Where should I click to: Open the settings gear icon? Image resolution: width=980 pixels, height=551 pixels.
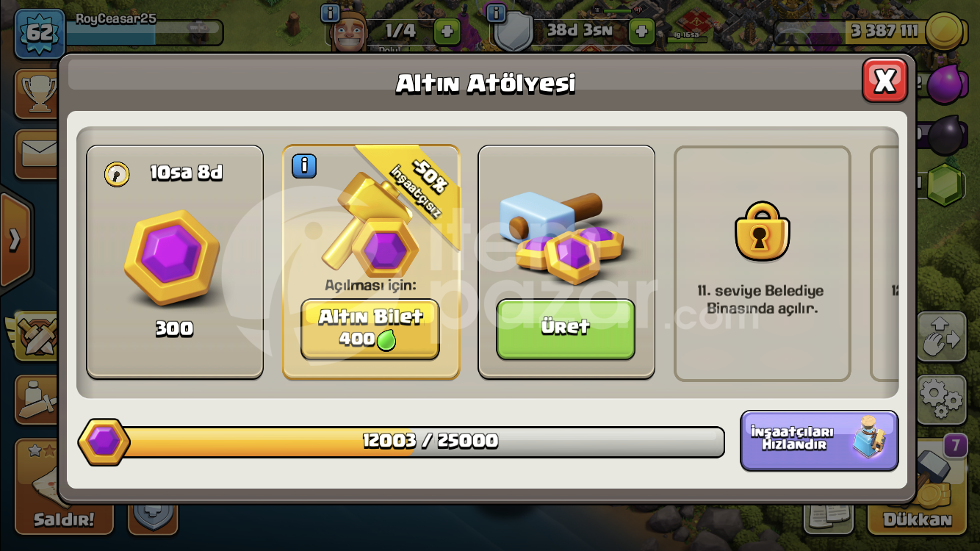tap(941, 399)
